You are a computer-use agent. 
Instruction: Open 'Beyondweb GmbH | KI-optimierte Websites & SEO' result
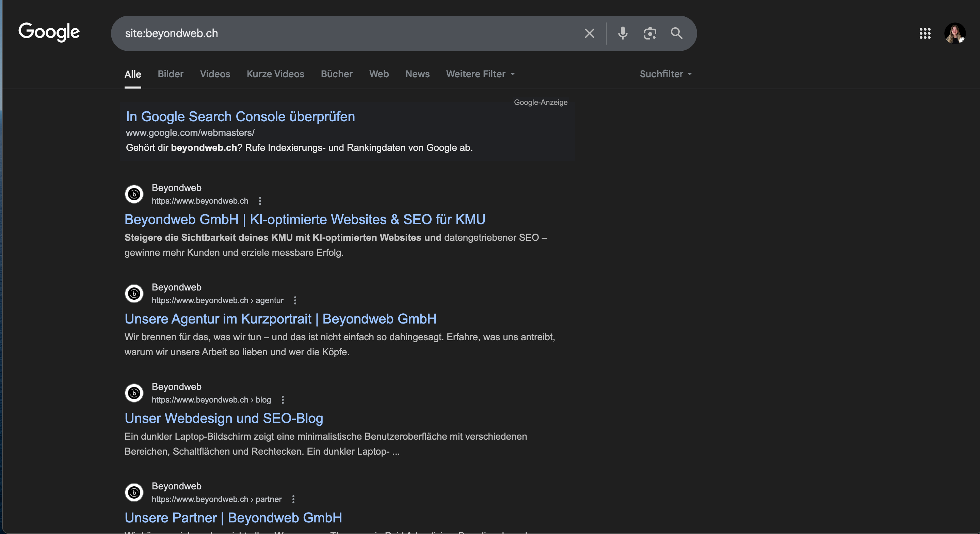(305, 220)
